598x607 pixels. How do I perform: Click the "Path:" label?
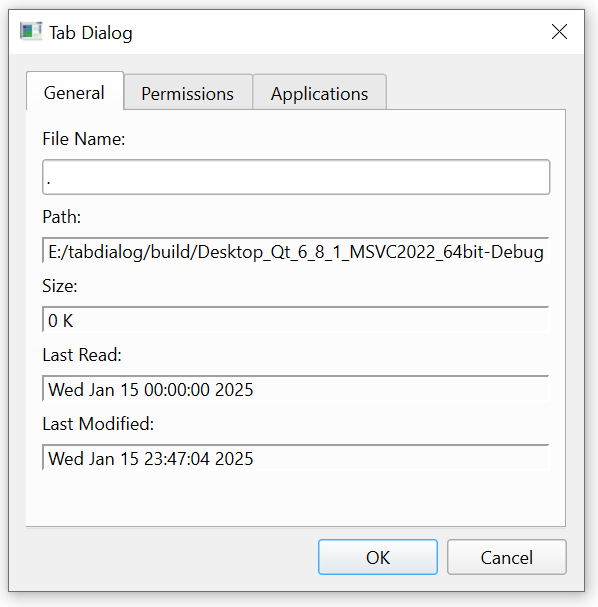click(62, 217)
